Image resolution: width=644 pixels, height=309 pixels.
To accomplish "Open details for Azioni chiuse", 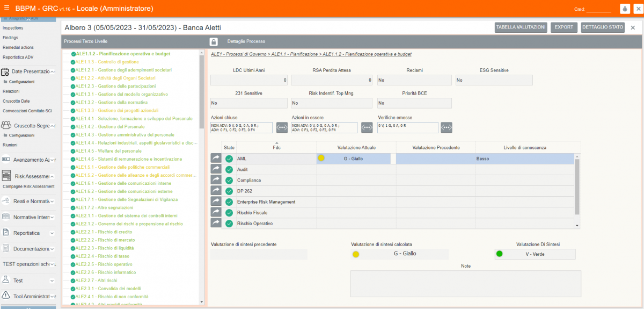I will [282, 127].
